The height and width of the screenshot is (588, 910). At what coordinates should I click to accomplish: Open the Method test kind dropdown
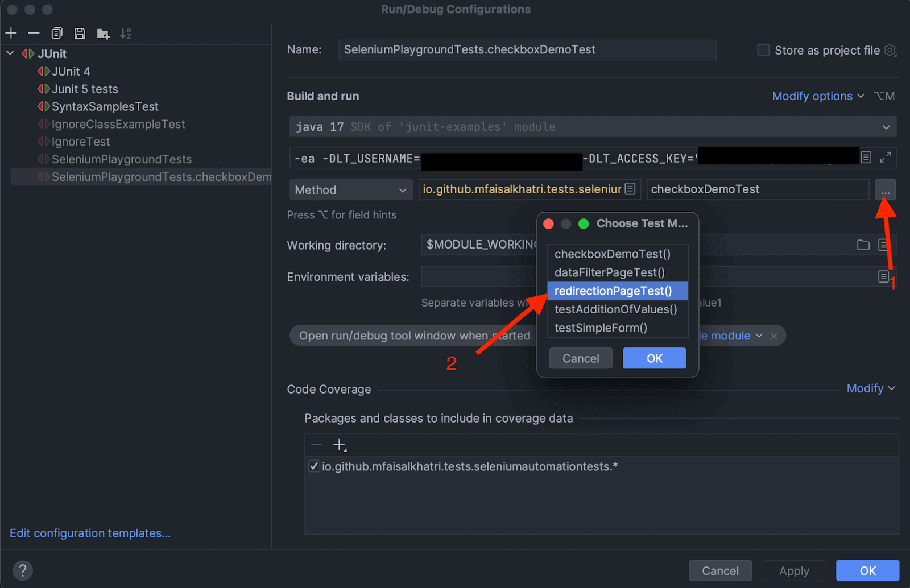click(350, 190)
